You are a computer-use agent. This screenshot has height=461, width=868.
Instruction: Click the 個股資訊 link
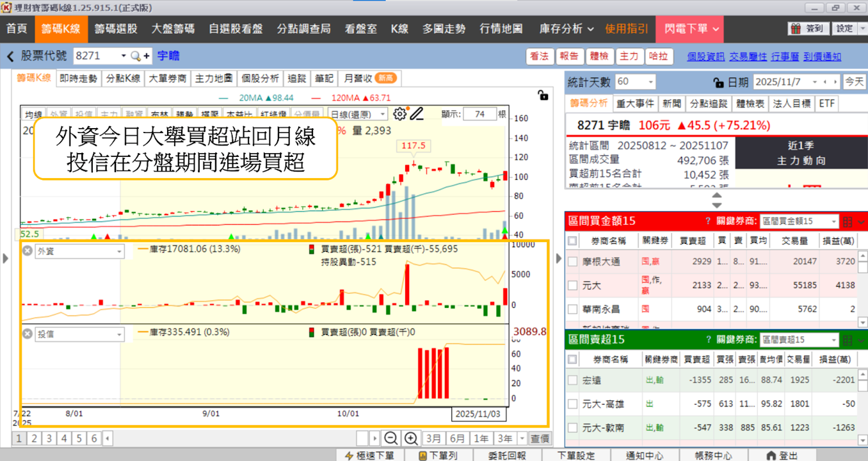click(706, 57)
